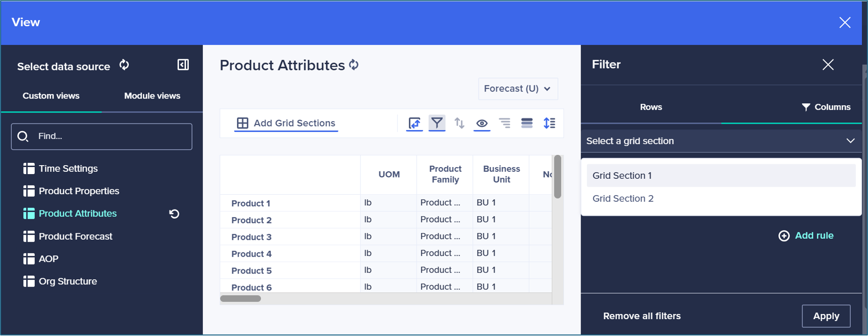868x336 pixels.
Task: Click the grid vertical scrollbar
Action: 558,176
